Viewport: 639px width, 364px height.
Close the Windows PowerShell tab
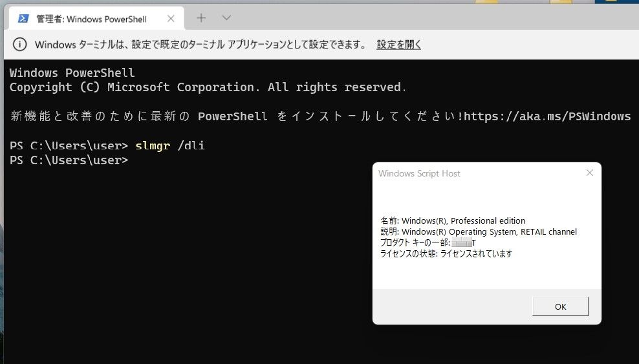pos(171,18)
